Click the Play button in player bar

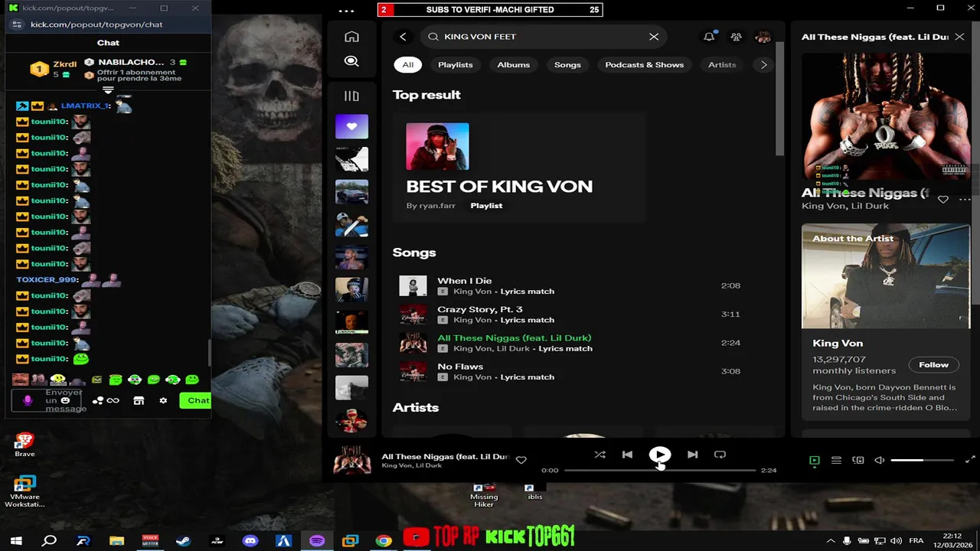(660, 455)
